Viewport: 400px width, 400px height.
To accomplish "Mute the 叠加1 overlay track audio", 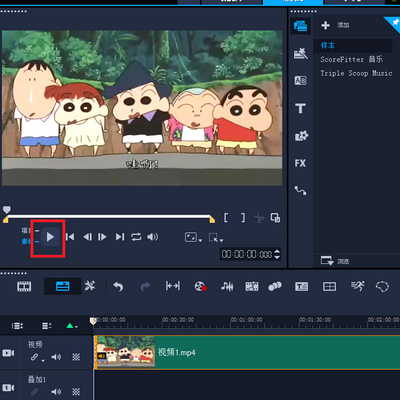I will (x=56, y=392).
